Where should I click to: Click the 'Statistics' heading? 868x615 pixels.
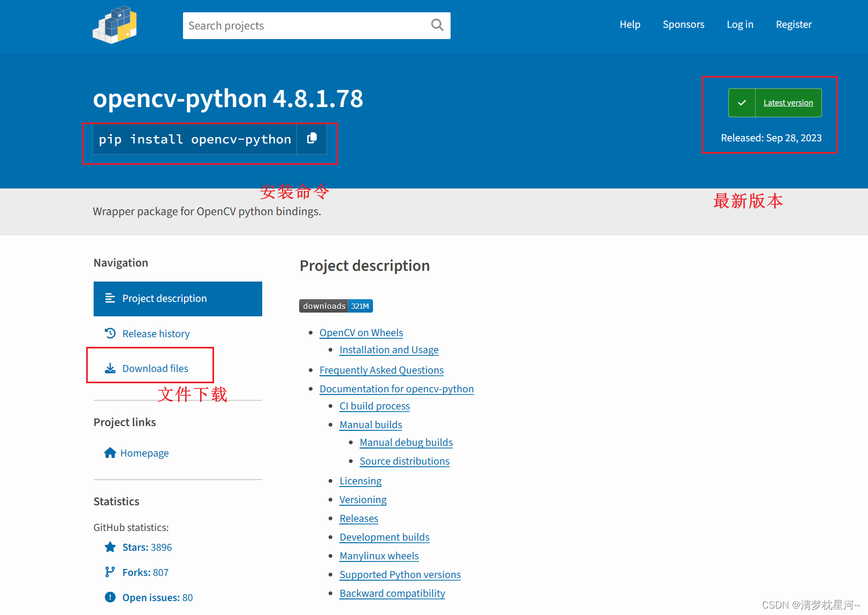(x=116, y=502)
